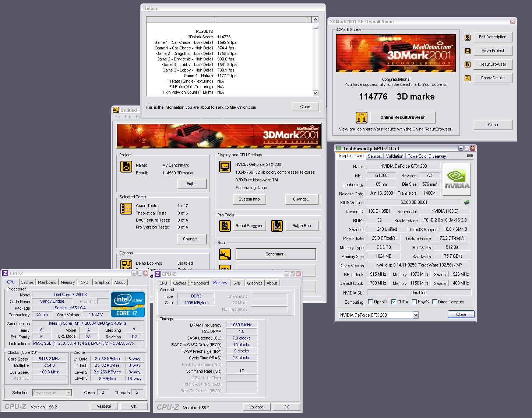Click the Options demo icon in 3DMark
The width and height of the screenshot is (532, 418).
pos(126,264)
